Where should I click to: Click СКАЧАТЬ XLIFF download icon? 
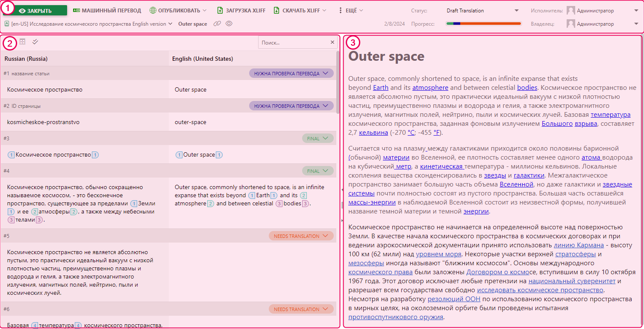[x=276, y=10]
